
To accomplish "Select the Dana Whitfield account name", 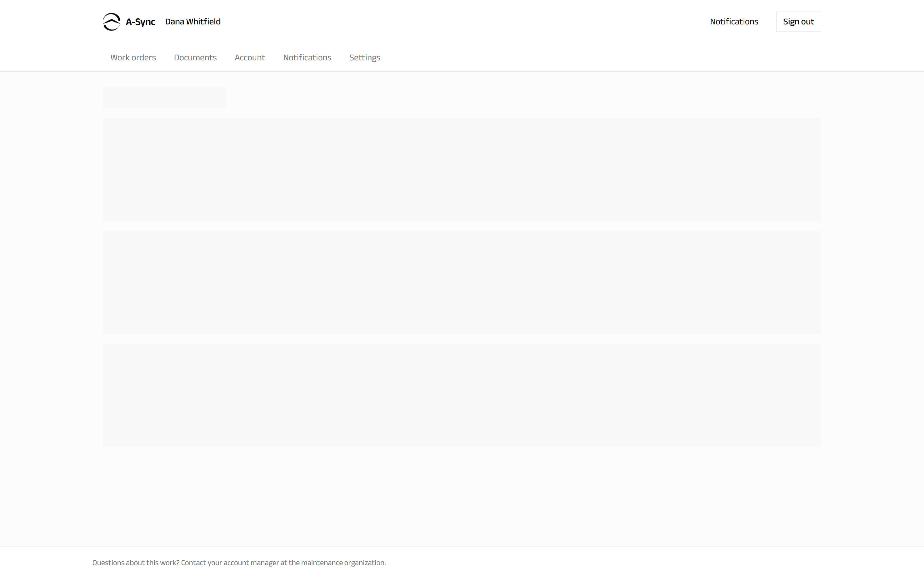I will pyautogui.click(x=193, y=22).
